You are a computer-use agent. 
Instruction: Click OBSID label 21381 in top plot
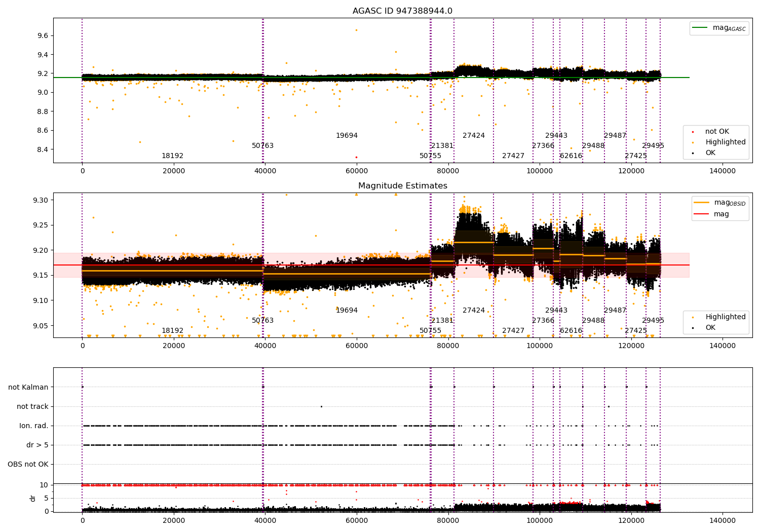(442, 146)
